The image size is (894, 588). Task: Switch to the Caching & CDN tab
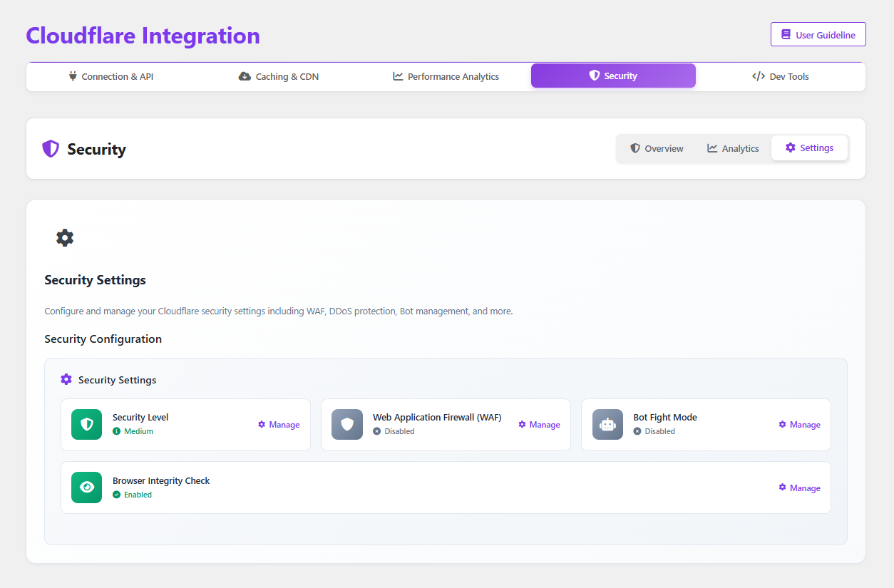(x=279, y=76)
